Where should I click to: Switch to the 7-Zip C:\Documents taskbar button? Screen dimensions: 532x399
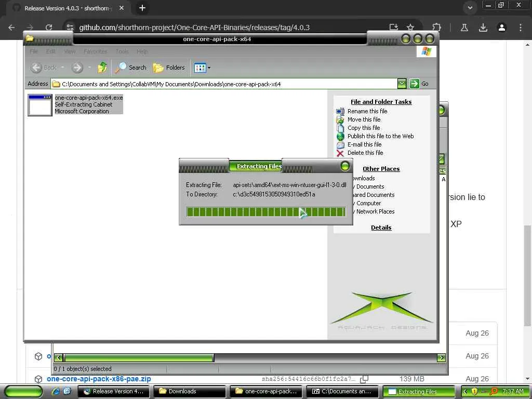click(x=342, y=392)
